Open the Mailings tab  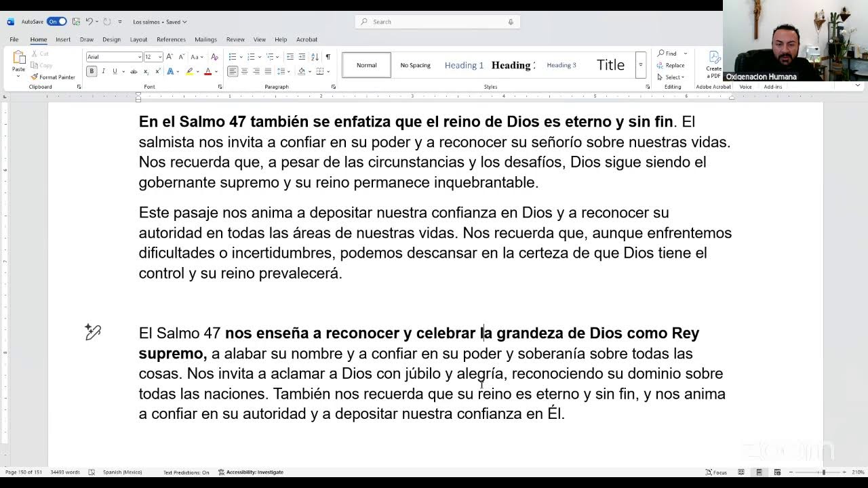(205, 39)
